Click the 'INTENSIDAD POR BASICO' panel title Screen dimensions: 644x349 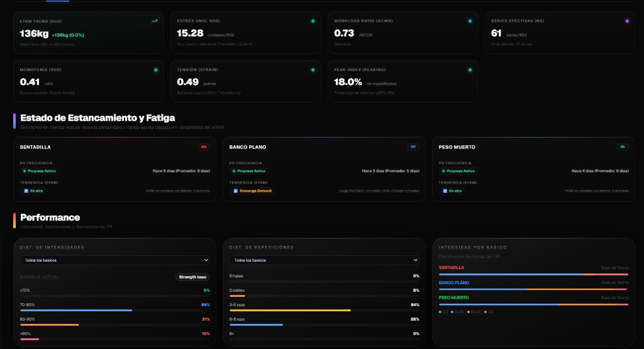(x=473, y=247)
